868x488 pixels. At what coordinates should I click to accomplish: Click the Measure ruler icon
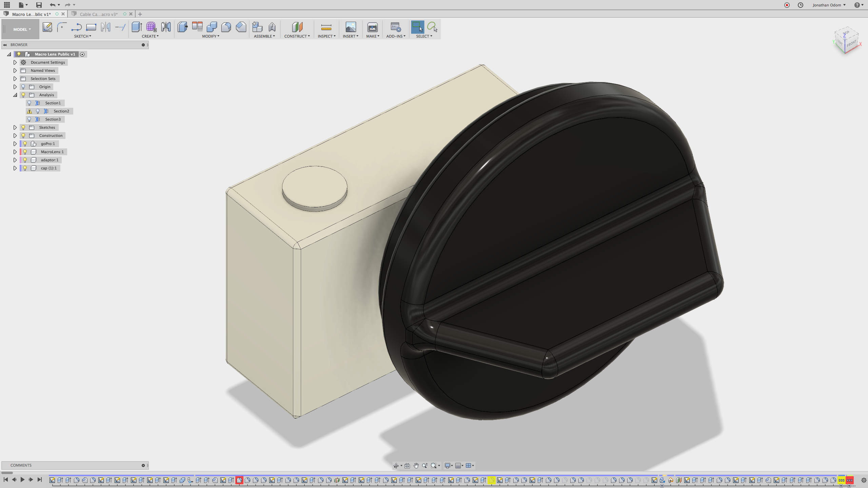coord(326,27)
